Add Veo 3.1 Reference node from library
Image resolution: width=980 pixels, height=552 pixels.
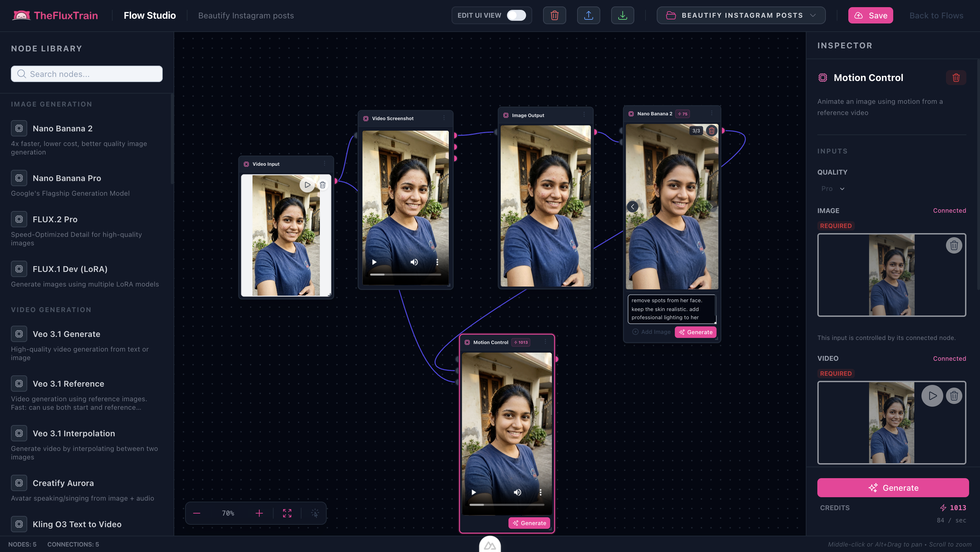pos(87,393)
